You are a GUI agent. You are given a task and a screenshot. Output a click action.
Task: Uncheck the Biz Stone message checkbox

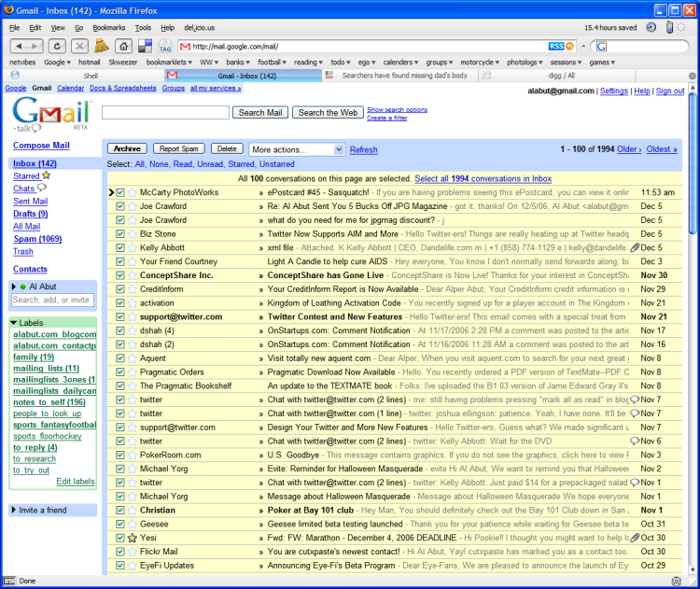click(120, 234)
